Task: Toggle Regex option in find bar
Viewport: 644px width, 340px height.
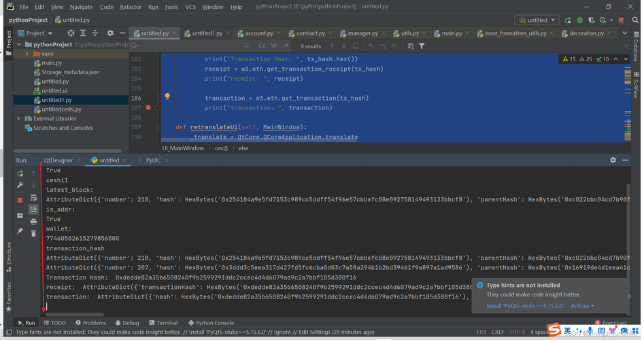Action: [x=286, y=46]
